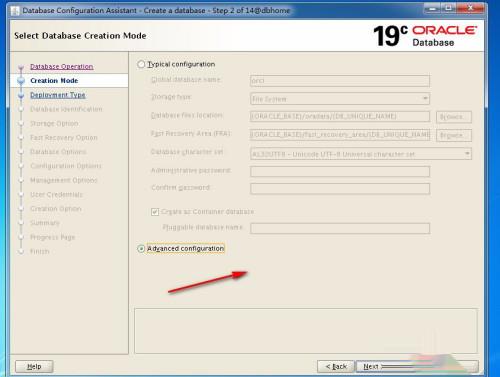Click the Management Options step
Screen dimensions: 500x377
click(x=64, y=180)
